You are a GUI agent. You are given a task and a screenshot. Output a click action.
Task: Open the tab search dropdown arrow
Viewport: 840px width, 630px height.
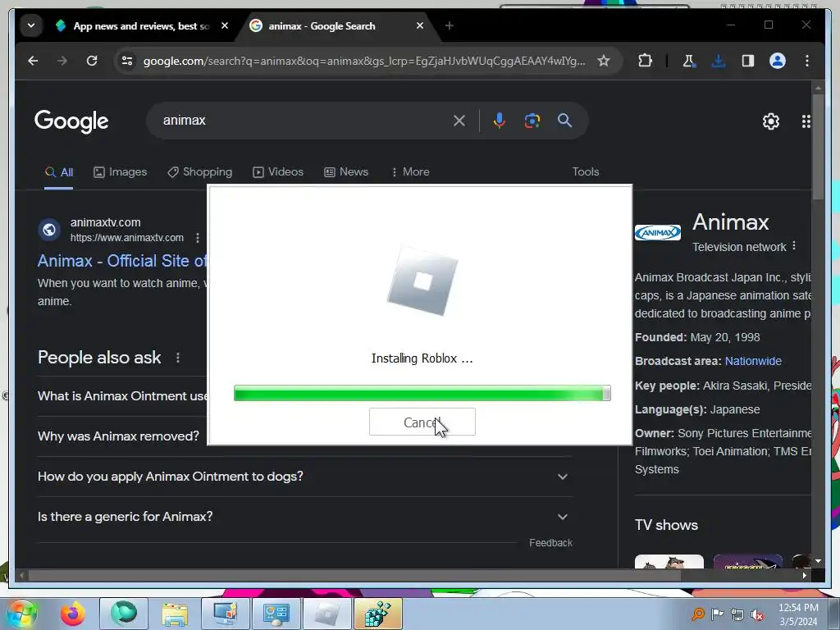31,25
